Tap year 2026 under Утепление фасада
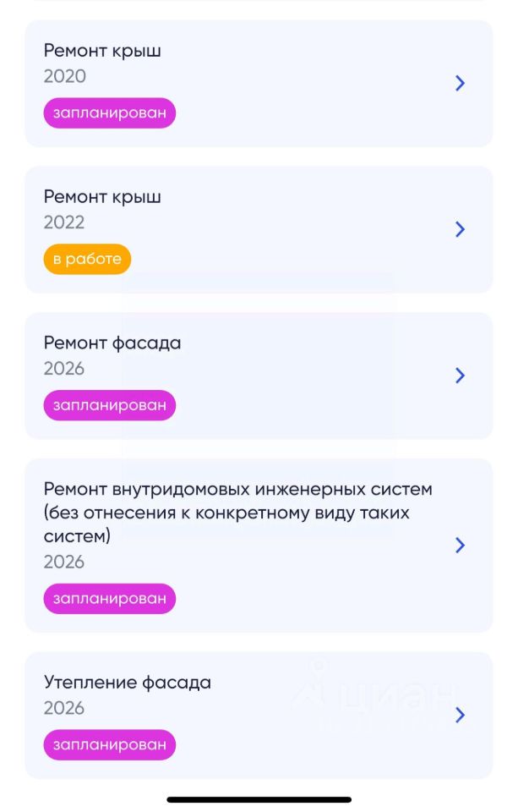Viewport: 518px width, 812px height. click(x=64, y=708)
